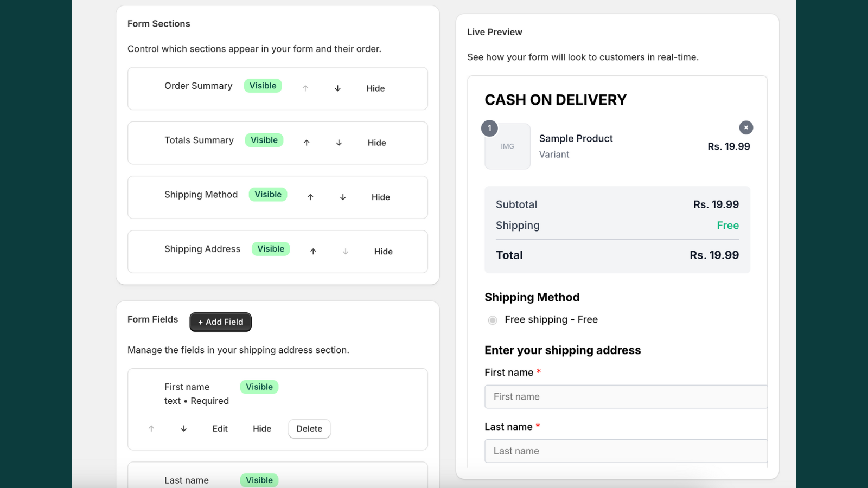
Task: Move Shipping Method section up
Action: tap(310, 197)
